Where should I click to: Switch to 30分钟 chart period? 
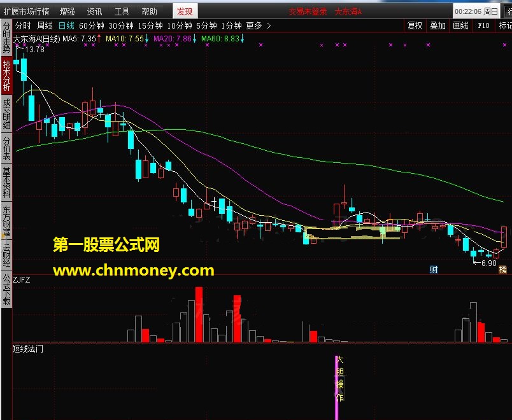point(121,25)
